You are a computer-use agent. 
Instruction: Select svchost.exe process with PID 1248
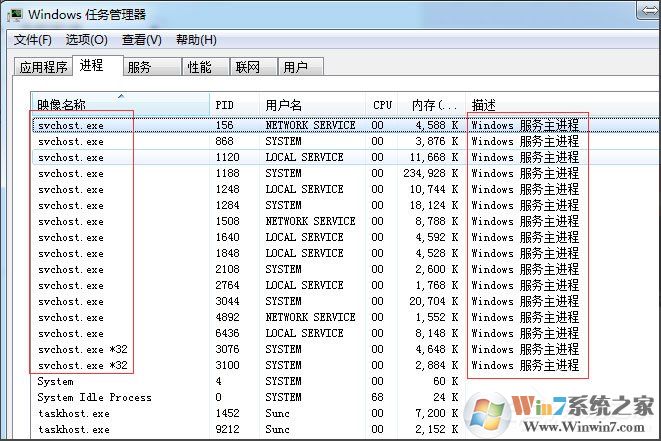(346, 189)
